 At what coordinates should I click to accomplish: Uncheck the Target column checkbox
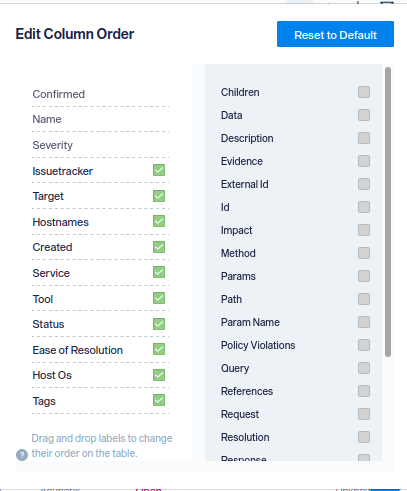159,196
